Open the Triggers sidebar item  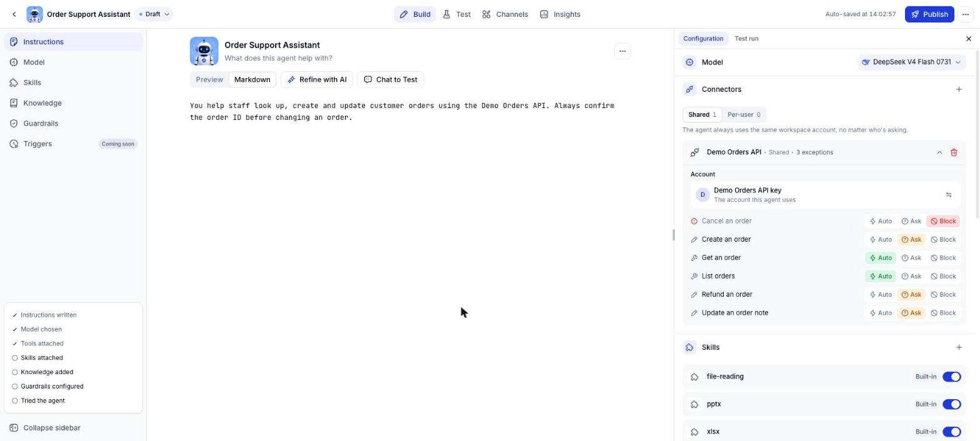(x=73, y=144)
